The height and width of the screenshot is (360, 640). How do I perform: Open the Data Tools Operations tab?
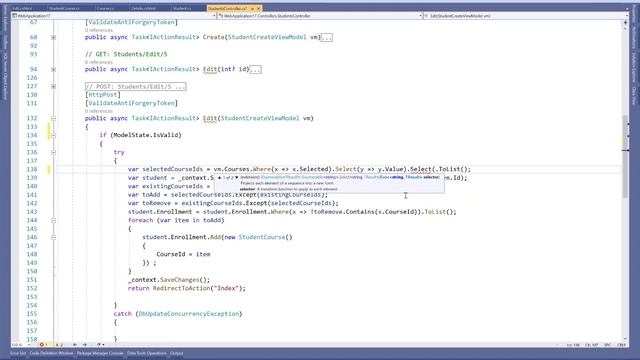(x=147, y=353)
